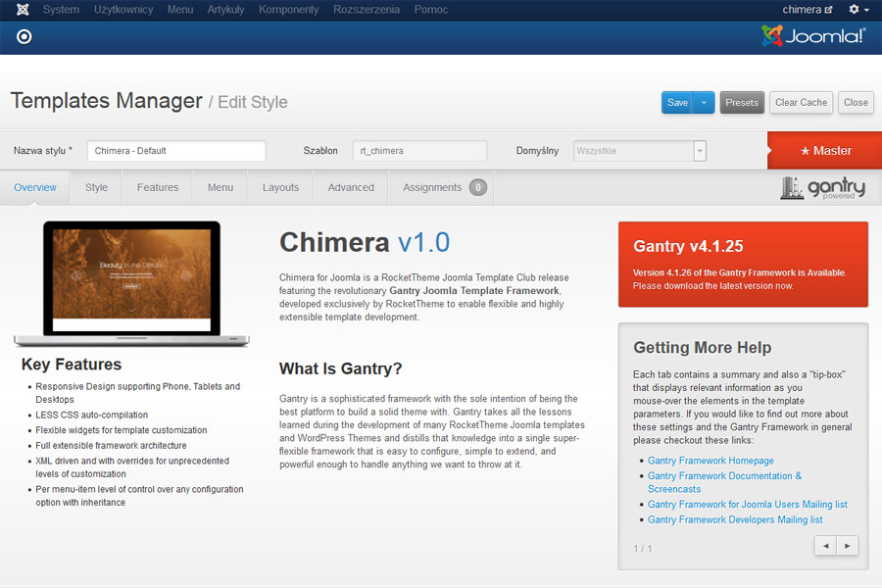Image resolution: width=882 pixels, height=588 pixels.
Task: Open the Menu menu in top bar
Action: (180, 10)
